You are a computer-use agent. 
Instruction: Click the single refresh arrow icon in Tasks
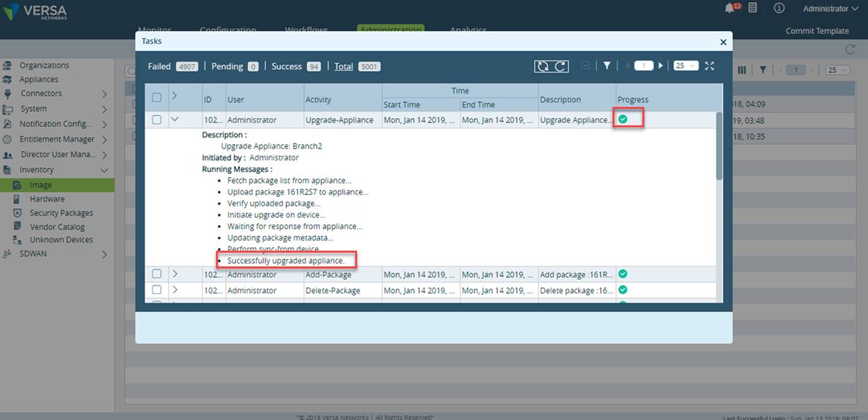[x=561, y=66]
